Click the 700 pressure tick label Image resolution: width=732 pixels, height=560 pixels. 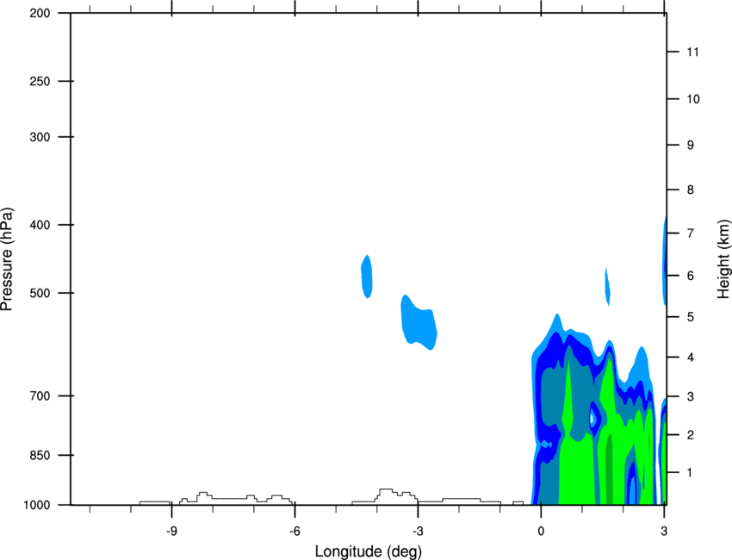(x=40, y=395)
